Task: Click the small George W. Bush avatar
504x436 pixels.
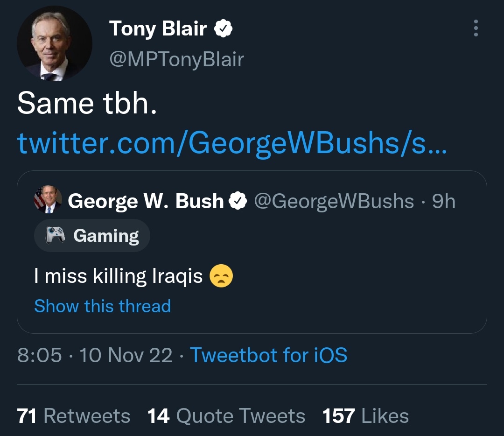Action: click(48, 200)
